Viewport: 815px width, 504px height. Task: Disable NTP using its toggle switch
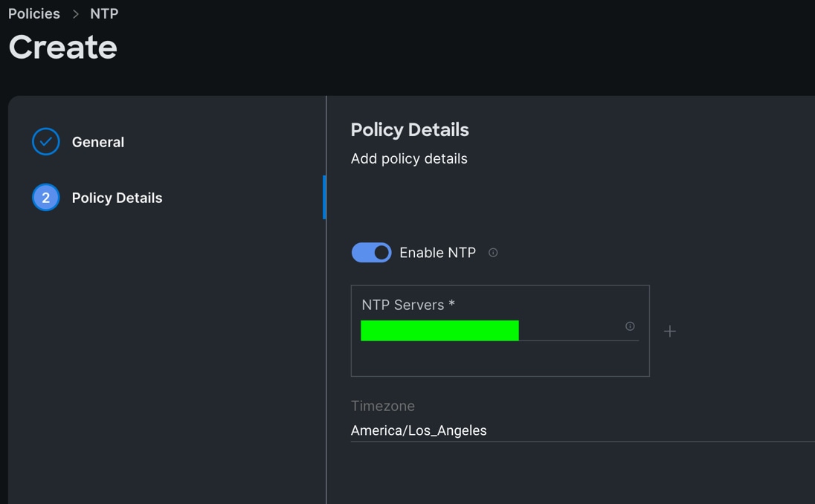[x=371, y=252]
